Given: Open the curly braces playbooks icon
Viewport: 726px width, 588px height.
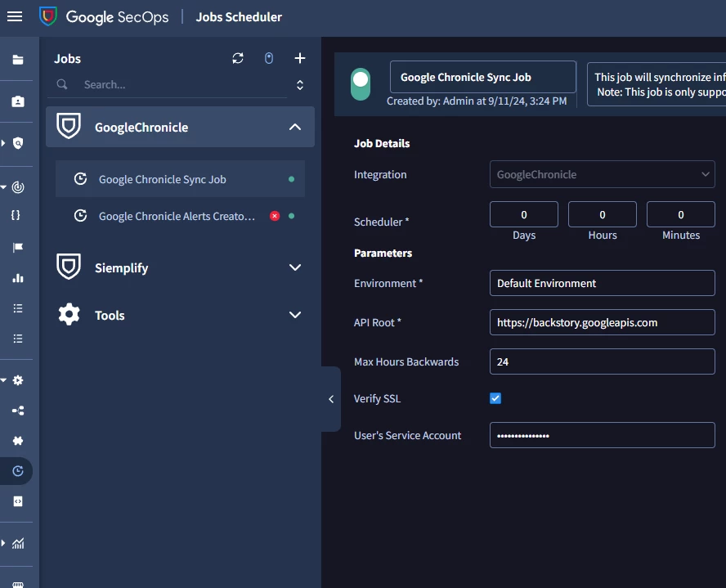Looking at the screenshot, I should (16, 215).
